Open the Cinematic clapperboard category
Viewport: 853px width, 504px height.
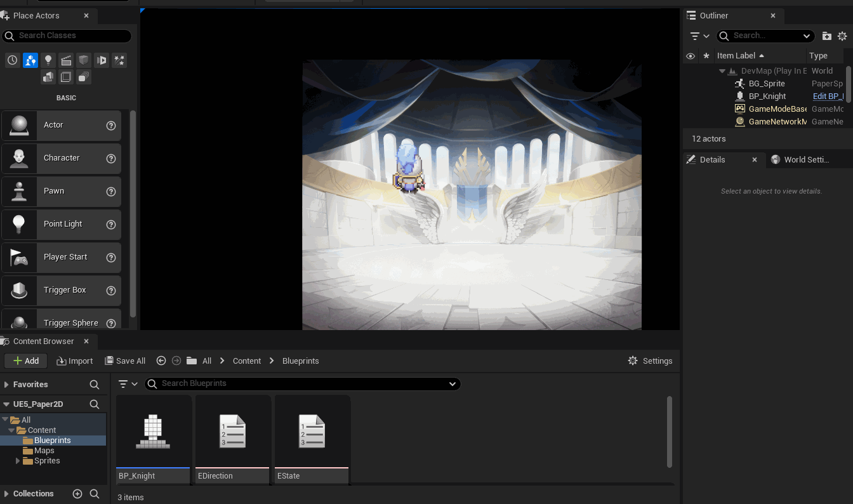click(x=66, y=60)
